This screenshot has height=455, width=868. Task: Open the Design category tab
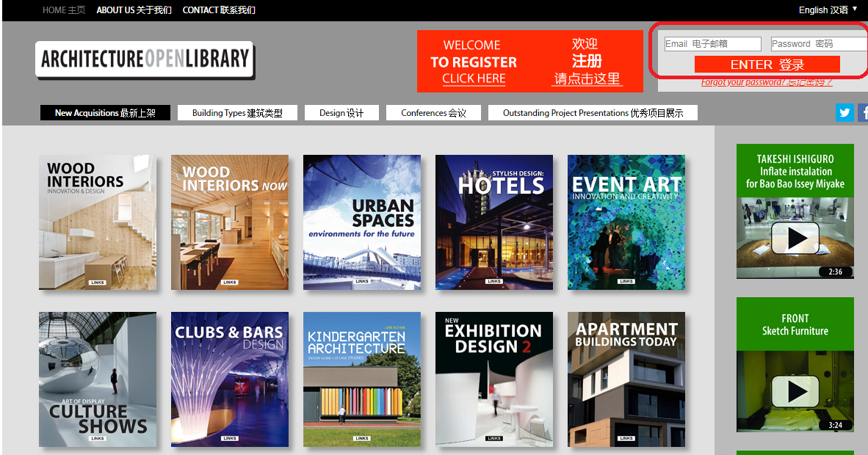[341, 113]
